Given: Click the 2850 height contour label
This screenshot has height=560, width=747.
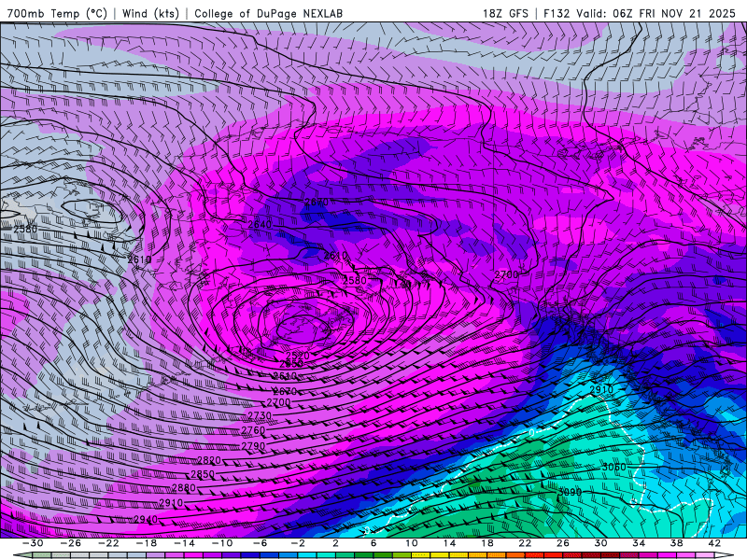Looking at the screenshot, I should pos(203,475).
